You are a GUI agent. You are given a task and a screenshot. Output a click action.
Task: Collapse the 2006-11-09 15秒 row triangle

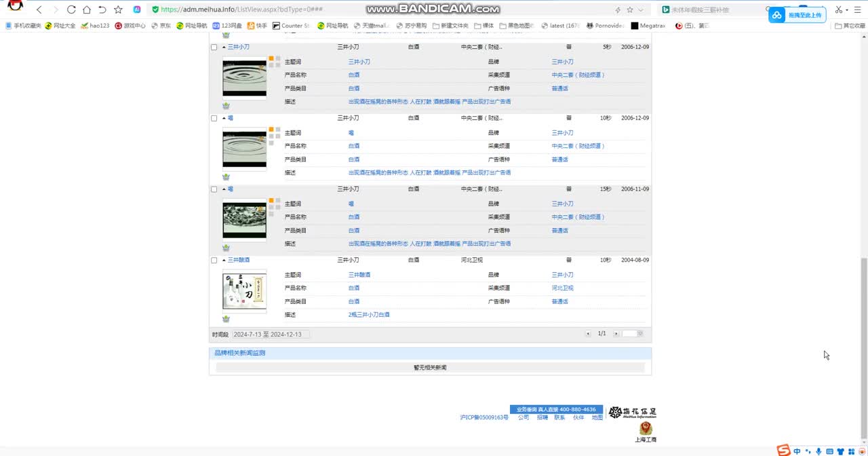(224, 189)
